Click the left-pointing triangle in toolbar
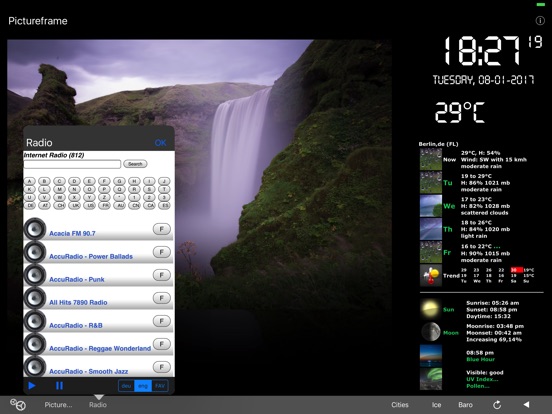The width and height of the screenshot is (552, 414). 526,404
